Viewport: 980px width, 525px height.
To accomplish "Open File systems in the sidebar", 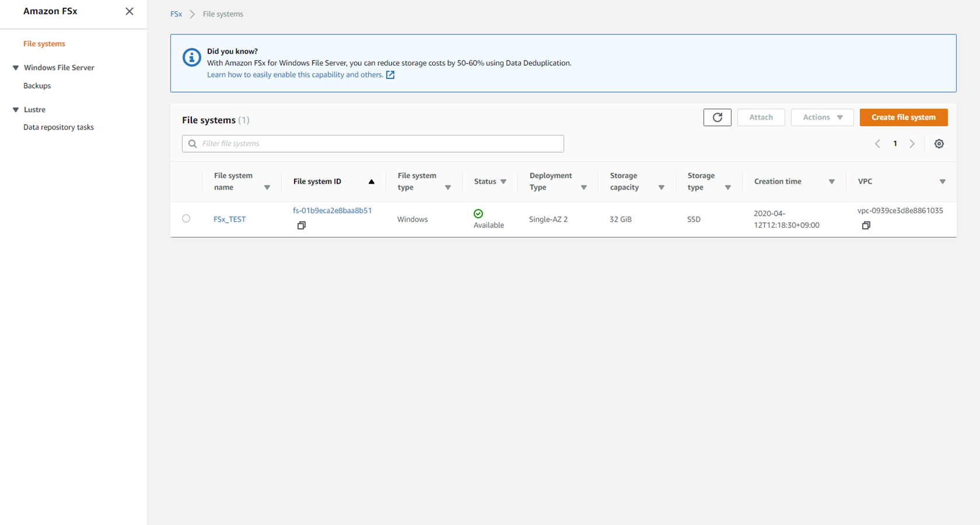I will (44, 44).
